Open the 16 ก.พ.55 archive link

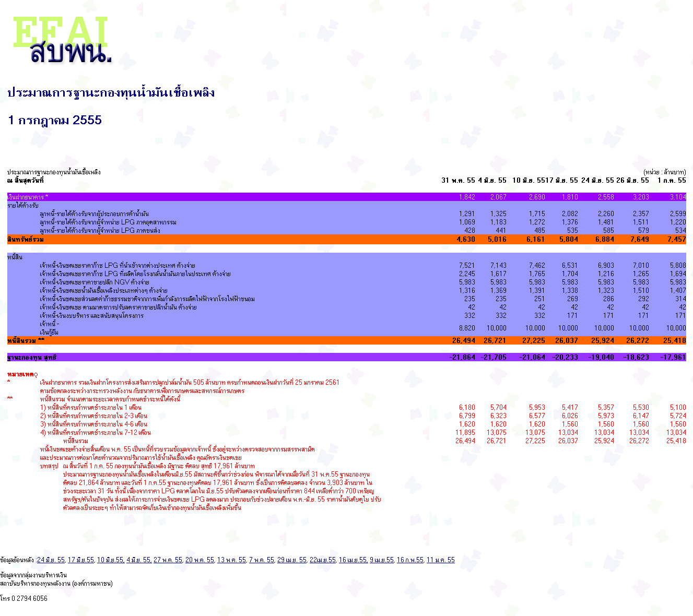410,560
